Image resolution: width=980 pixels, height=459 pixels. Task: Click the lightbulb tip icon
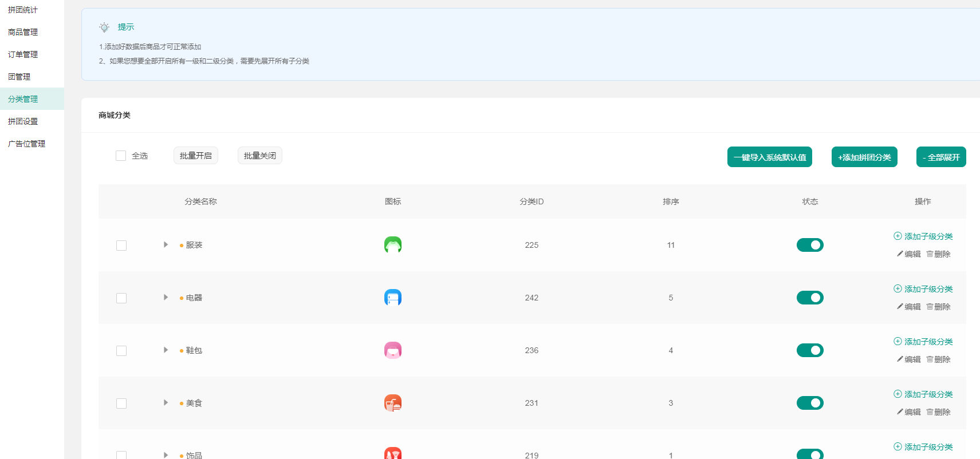pyautogui.click(x=104, y=27)
